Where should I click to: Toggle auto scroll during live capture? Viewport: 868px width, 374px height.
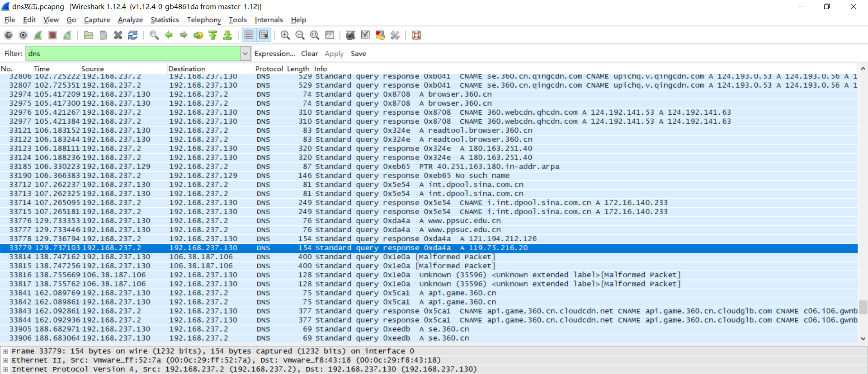264,35
